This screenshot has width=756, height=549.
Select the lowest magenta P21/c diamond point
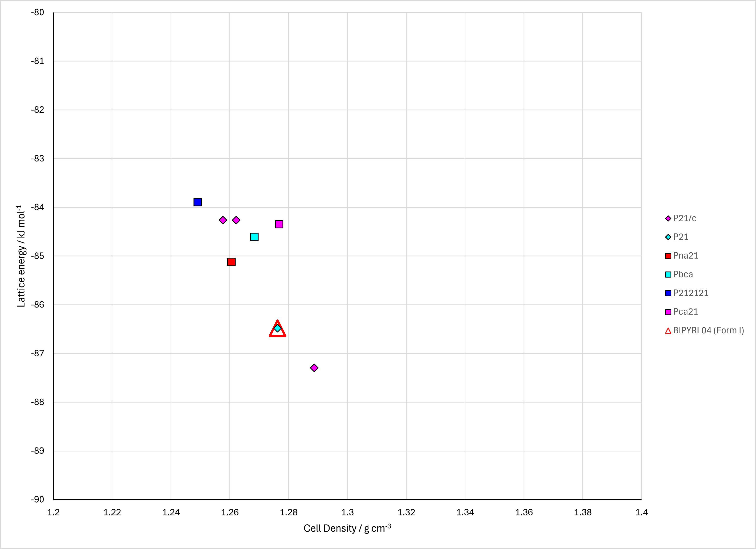coord(314,368)
